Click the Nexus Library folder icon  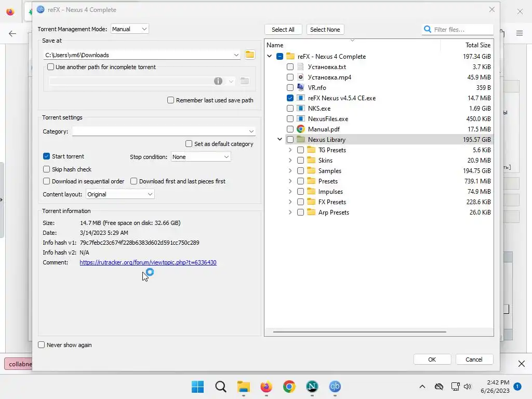pyautogui.click(x=300, y=139)
